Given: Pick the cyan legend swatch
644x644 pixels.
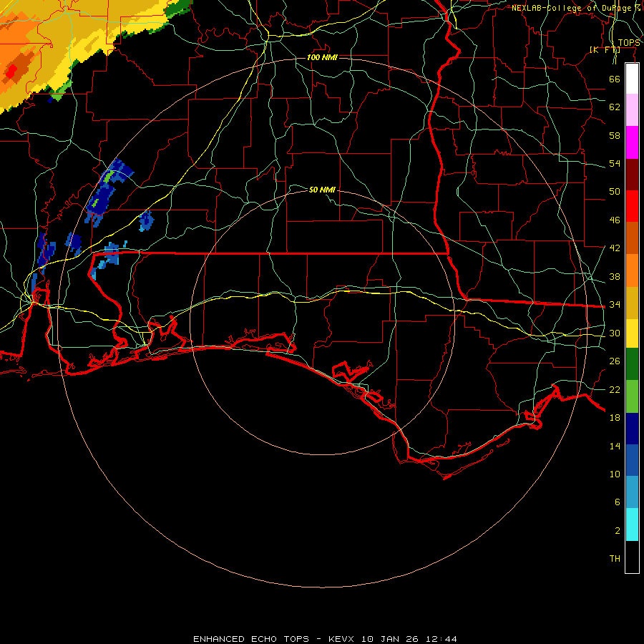Looking at the screenshot, I should pyautogui.click(x=632, y=525).
